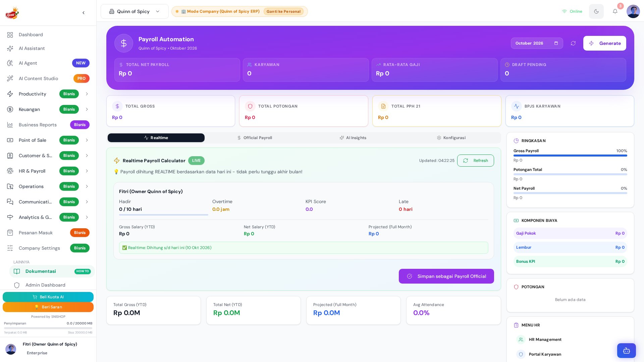Screen dimensions: 644x362
Task: Open the Quinn of Spicy company dropdown
Action: (x=135, y=11)
